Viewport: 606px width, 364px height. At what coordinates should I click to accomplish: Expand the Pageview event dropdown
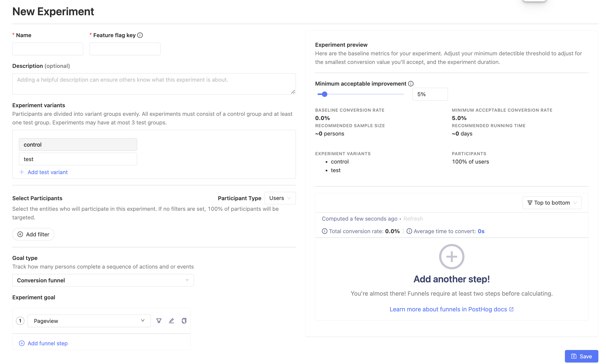click(89, 321)
